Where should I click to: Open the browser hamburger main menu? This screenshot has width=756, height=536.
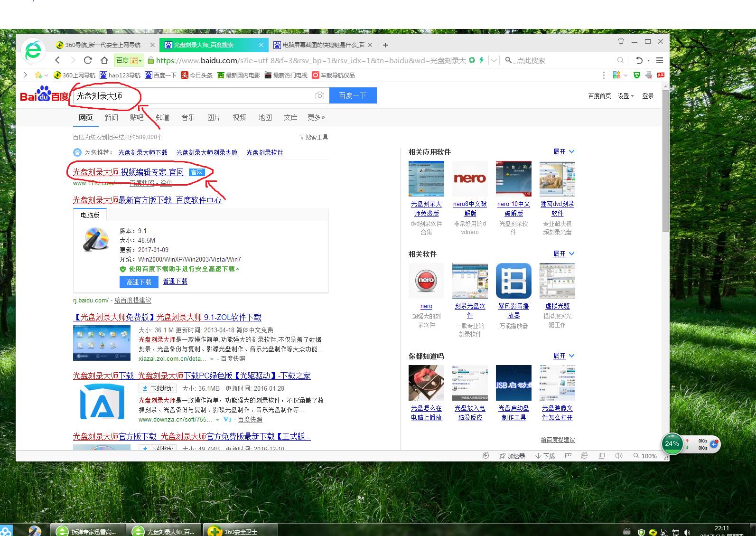pyautogui.click(x=660, y=60)
